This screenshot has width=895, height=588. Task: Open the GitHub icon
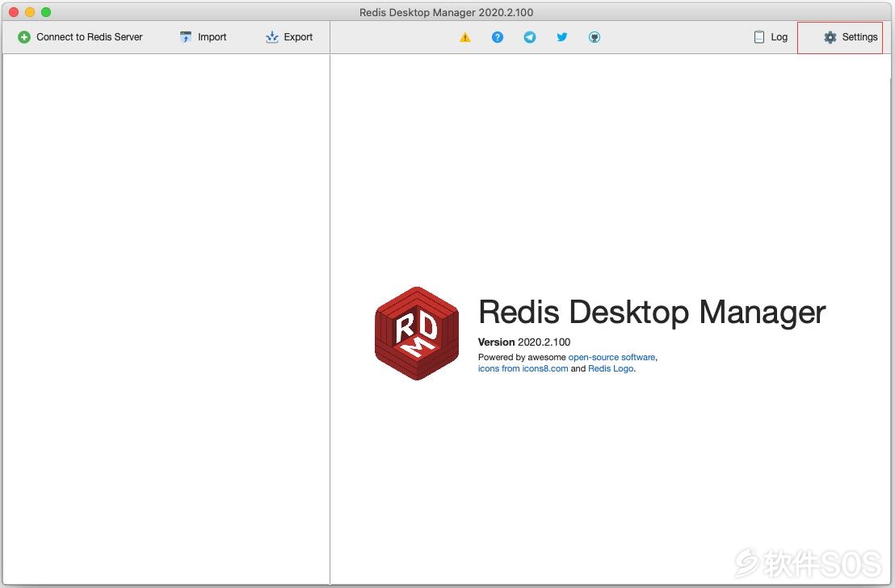click(595, 37)
